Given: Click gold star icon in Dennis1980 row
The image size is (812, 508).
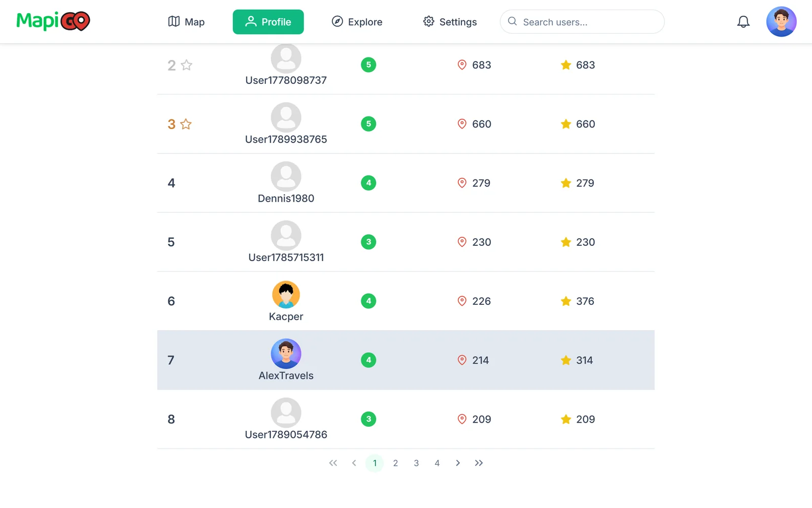Looking at the screenshot, I should coord(566,183).
